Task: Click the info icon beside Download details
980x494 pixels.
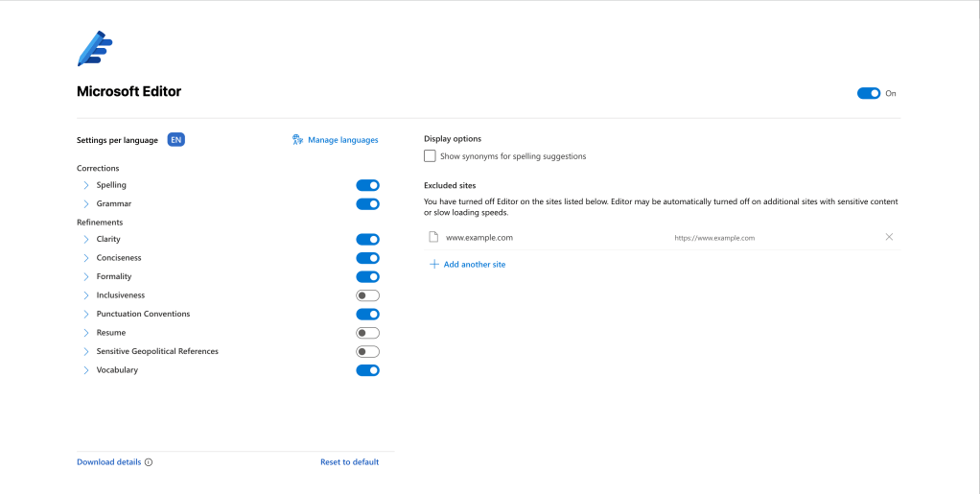Action: (149, 462)
